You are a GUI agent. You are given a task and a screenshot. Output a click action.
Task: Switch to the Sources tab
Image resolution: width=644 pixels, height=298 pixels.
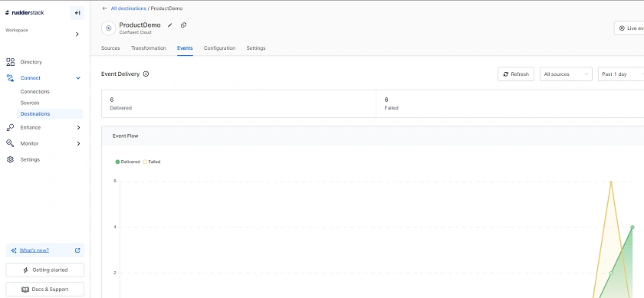110,48
